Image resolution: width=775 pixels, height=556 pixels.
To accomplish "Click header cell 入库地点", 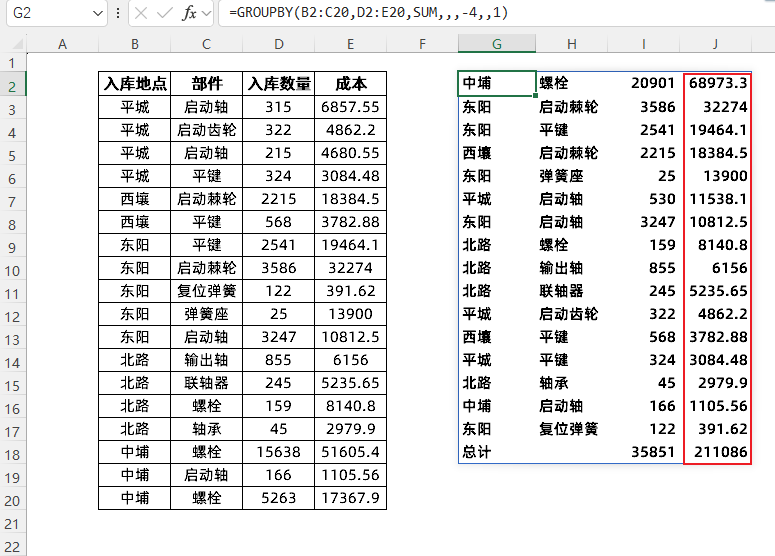I will (x=134, y=84).
